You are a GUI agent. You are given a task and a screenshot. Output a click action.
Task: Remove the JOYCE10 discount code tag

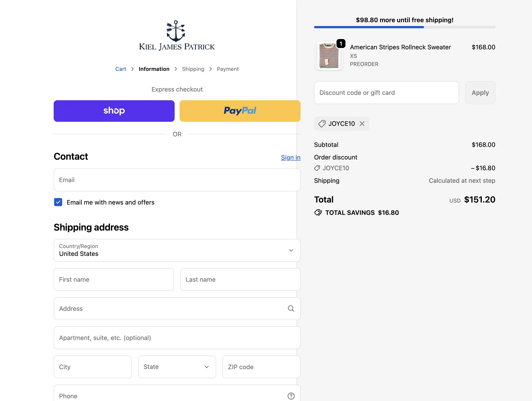tap(362, 124)
